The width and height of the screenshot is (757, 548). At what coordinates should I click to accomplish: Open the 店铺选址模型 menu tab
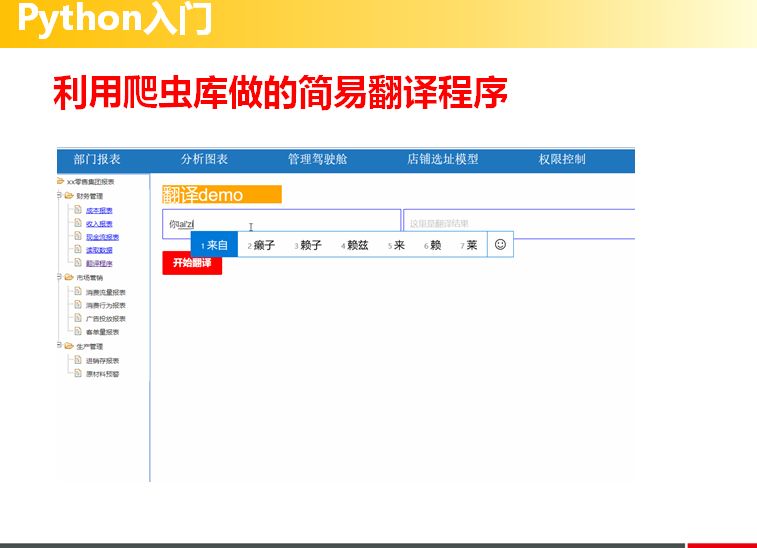coord(443,159)
